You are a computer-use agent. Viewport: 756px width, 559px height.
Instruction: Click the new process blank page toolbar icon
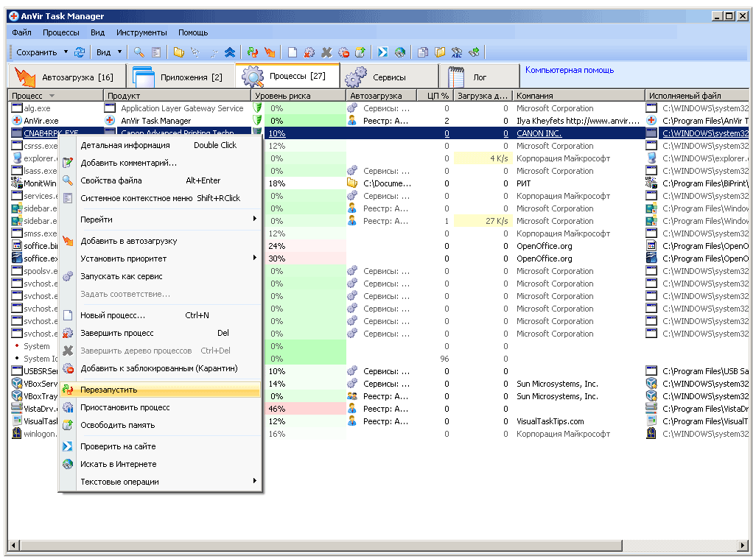[x=292, y=52]
